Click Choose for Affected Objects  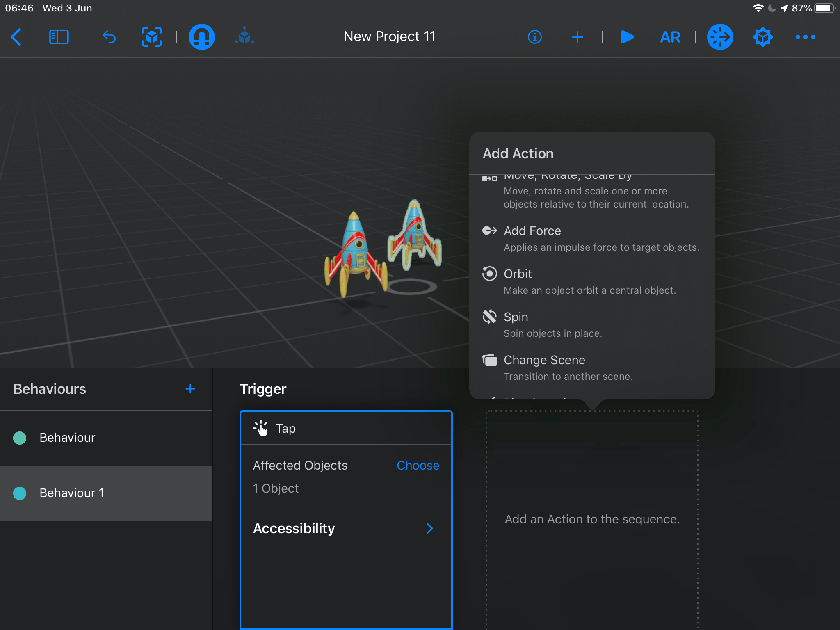[418, 466]
